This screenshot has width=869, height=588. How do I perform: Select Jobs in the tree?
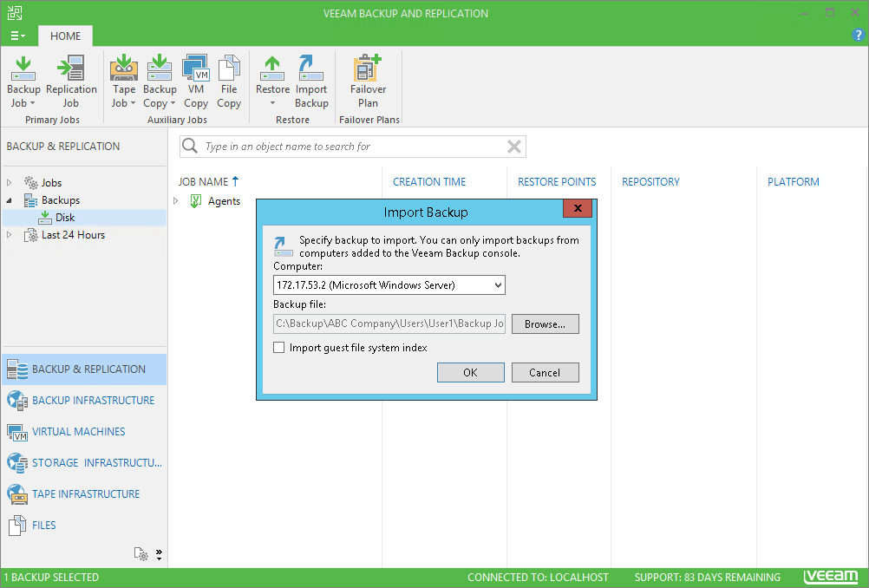tap(51, 182)
